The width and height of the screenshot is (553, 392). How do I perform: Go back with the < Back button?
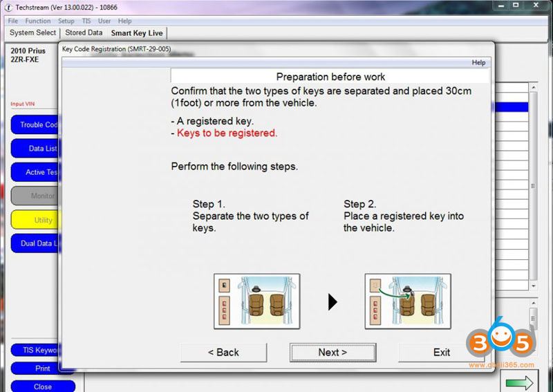[223, 352]
